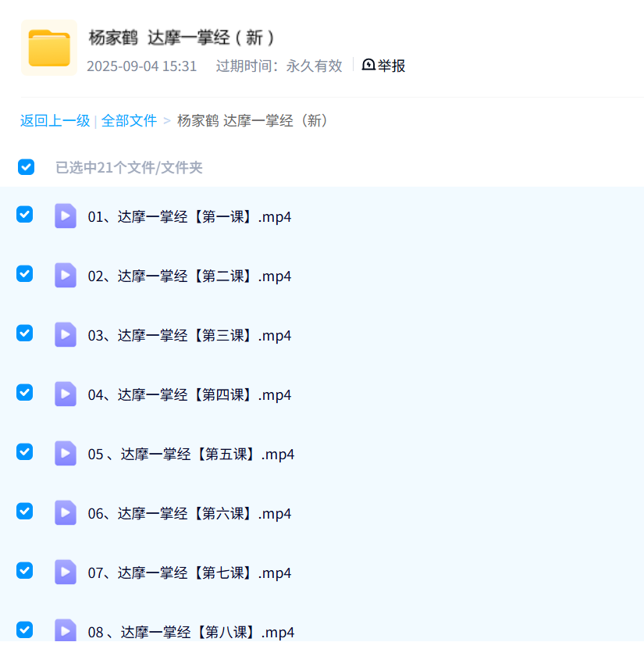
Task: Open video icon for 01、达摩一掌经【第一课】.mp4
Action: coord(66,216)
